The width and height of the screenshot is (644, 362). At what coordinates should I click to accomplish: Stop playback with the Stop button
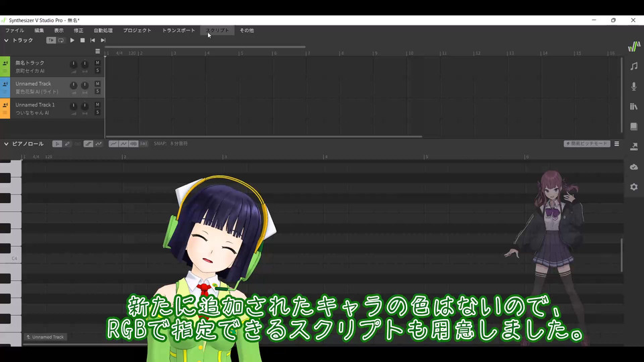point(83,40)
